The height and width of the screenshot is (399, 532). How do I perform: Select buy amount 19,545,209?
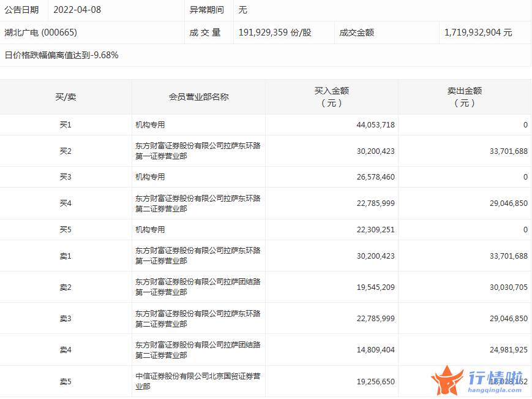click(x=376, y=287)
